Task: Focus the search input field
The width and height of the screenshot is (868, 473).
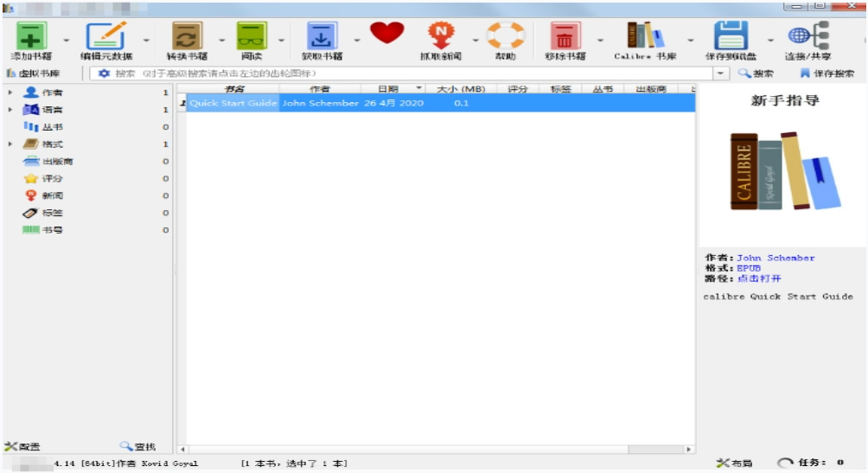Action: point(410,74)
